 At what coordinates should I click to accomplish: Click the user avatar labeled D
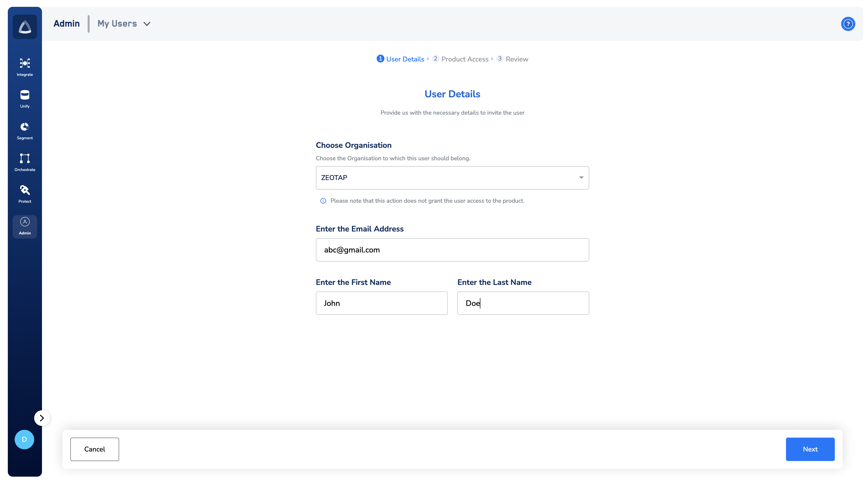click(24, 439)
